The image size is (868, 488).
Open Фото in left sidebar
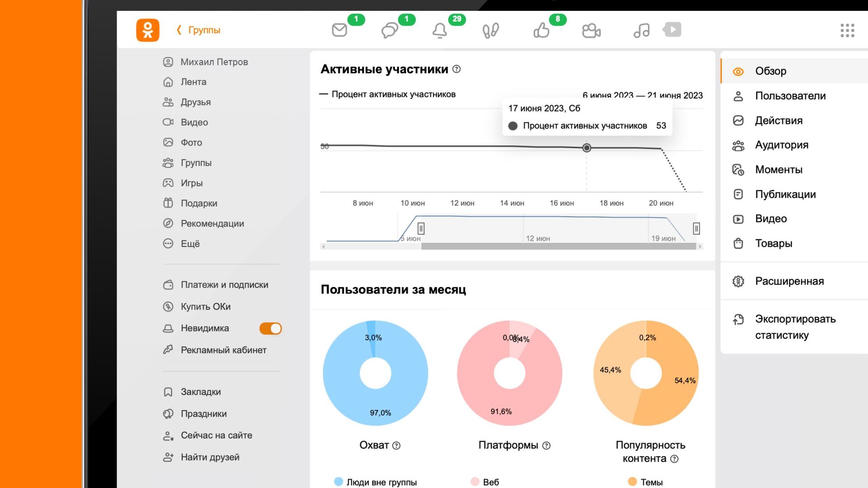pyautogui.click(x=183, y=143)
